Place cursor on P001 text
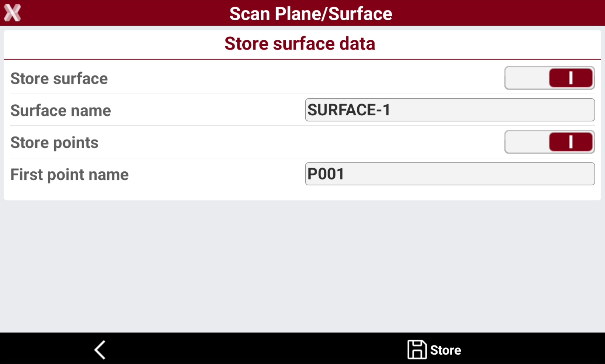The width and height of the screenshot is (605, 364). [326, 174]
